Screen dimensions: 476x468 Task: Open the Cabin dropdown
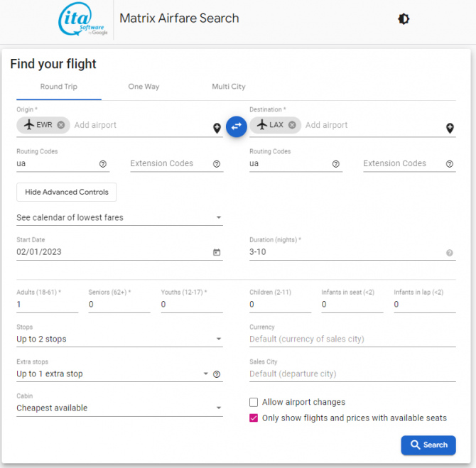tap(218, 408)
